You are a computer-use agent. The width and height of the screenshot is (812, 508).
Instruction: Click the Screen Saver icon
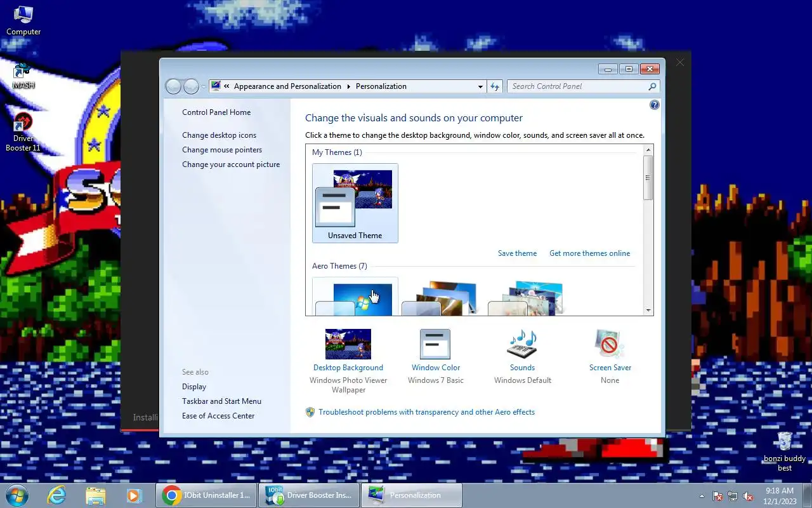[610, 344]
